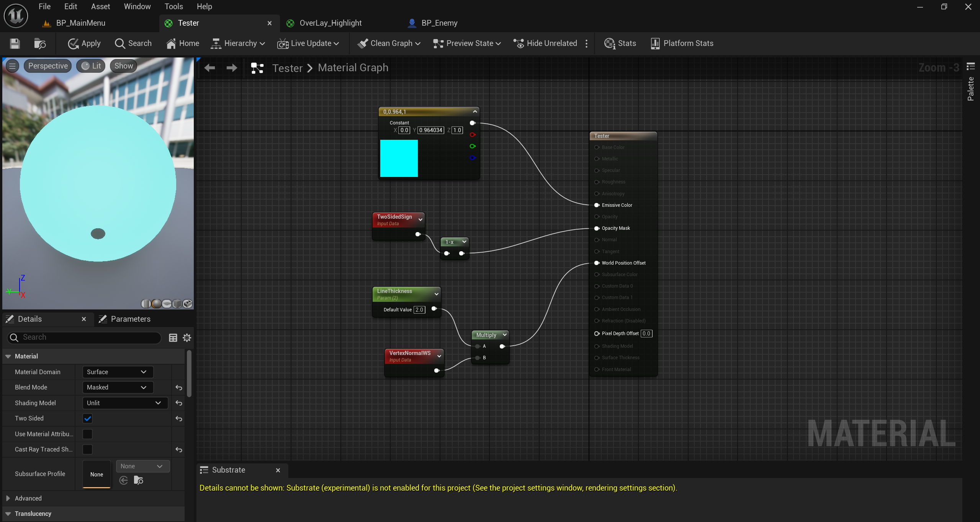Screen dimensions: 980x522
Task: Open the Blend Mode dropdown
Action: [x=118, y=387]
